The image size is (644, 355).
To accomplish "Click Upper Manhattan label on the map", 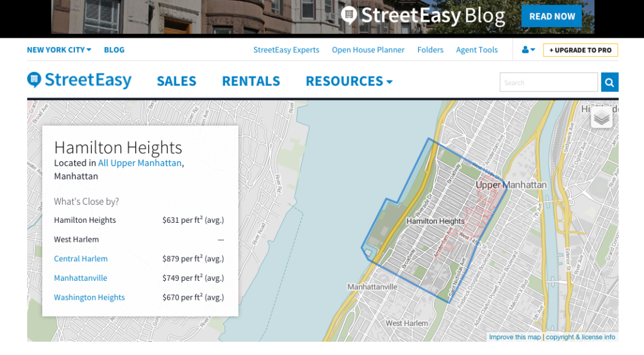I will click(x=511, y=185).
